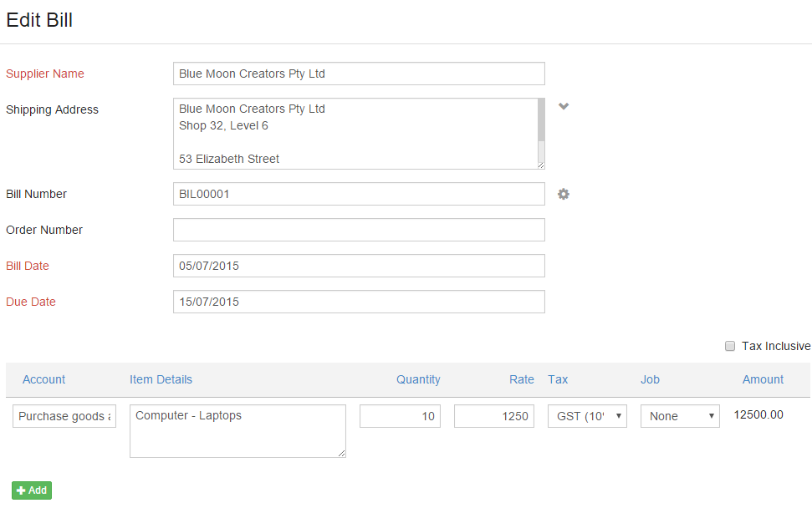Click the Amount column header
This screenshot has height=508, width=812.
coord(763,379)
